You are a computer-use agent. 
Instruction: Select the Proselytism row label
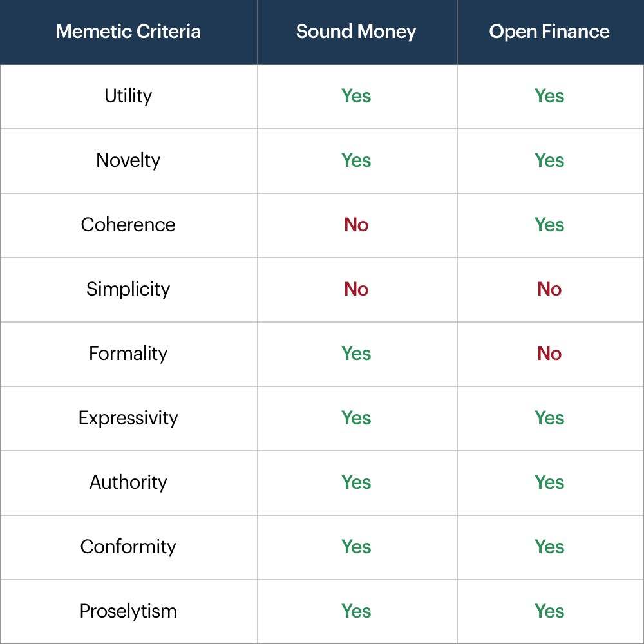tap(128, 611)
